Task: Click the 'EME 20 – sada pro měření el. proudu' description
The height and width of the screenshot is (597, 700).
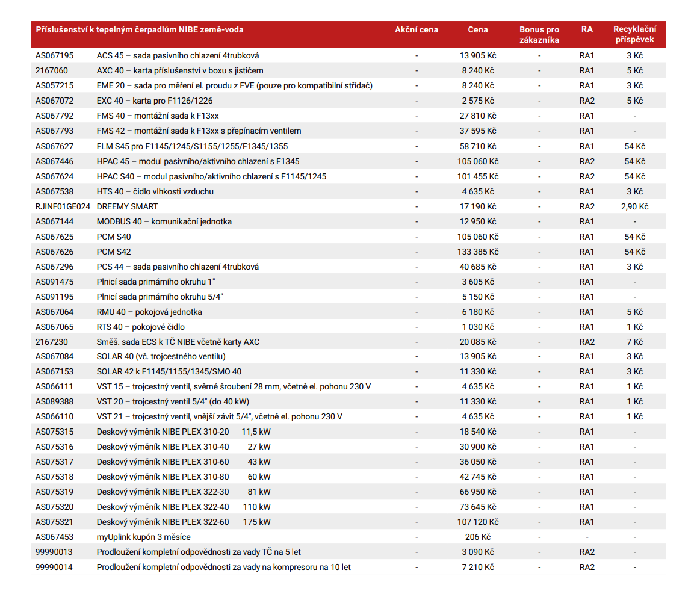Action: tap(234, 85)
